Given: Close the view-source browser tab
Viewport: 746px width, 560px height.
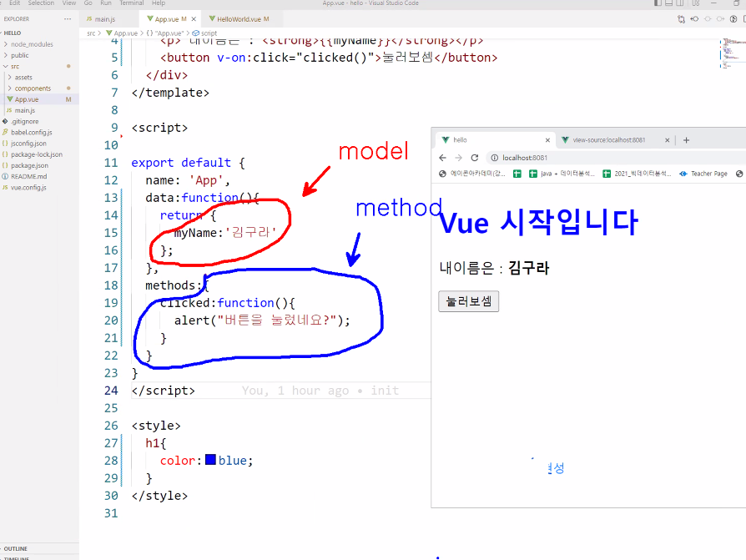Looking at the screenshot, I should click(x=667, y=140).
